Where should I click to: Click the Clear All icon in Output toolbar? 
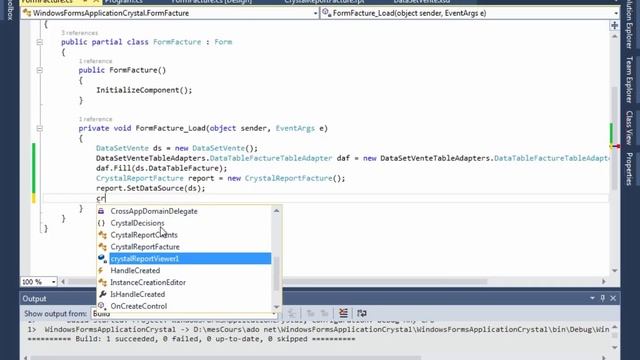click(343, 313)
